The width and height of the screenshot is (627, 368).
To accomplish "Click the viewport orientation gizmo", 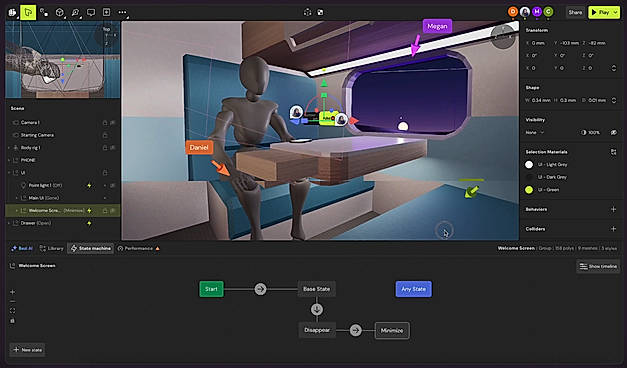I will [503, 37].
